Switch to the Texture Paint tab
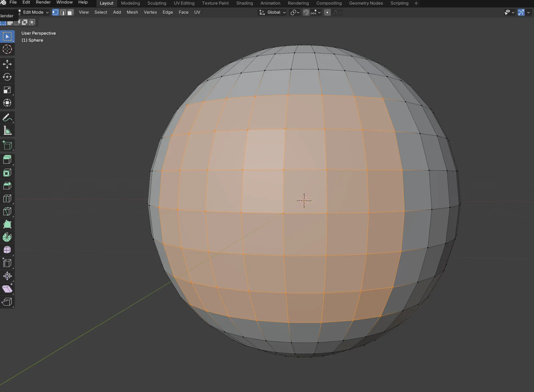This screenshot has width=534, height=392. 215,3
